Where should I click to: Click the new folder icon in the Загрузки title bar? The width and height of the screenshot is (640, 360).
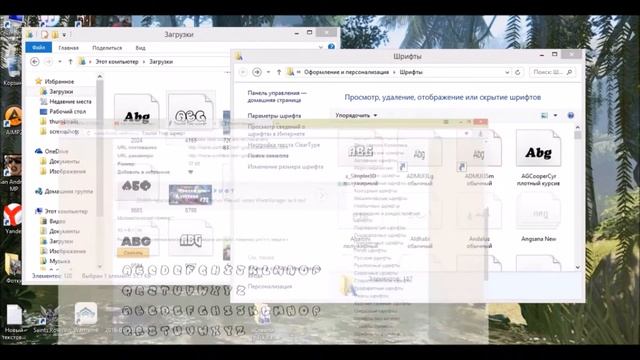click(55, 35)
